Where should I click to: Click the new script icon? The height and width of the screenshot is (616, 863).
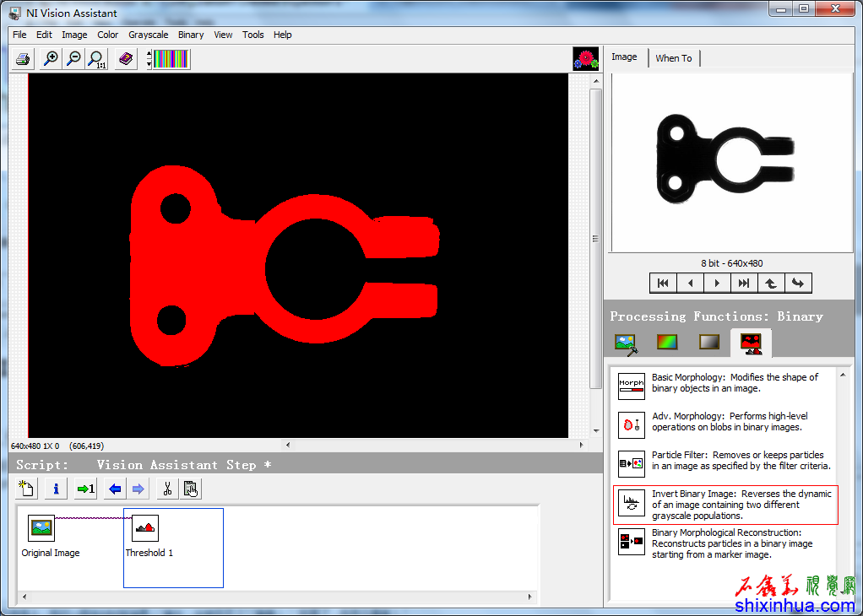pyautogui.click(x=27, y=489)
